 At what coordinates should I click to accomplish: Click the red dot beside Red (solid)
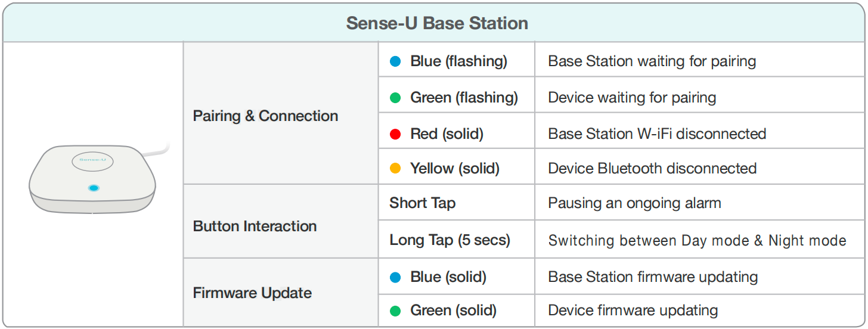tap(395, 134)
